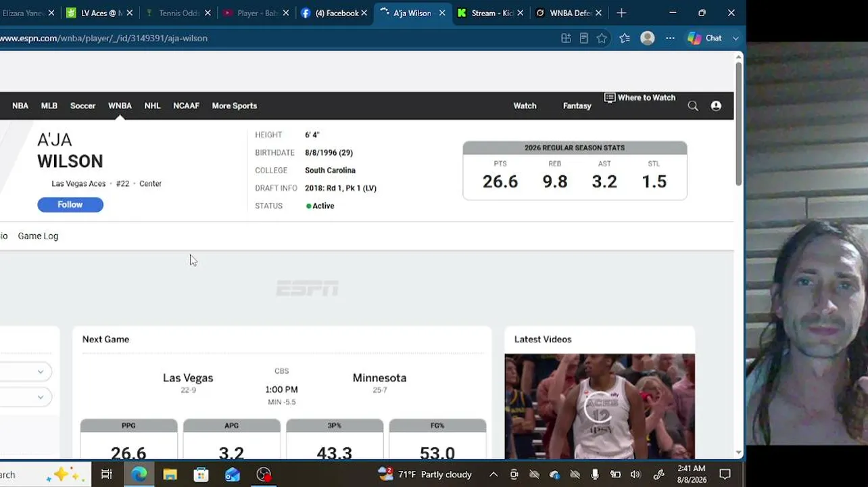Switch to the Stream - Kick tab
868x487 pixels.
[x=490, y=13]
